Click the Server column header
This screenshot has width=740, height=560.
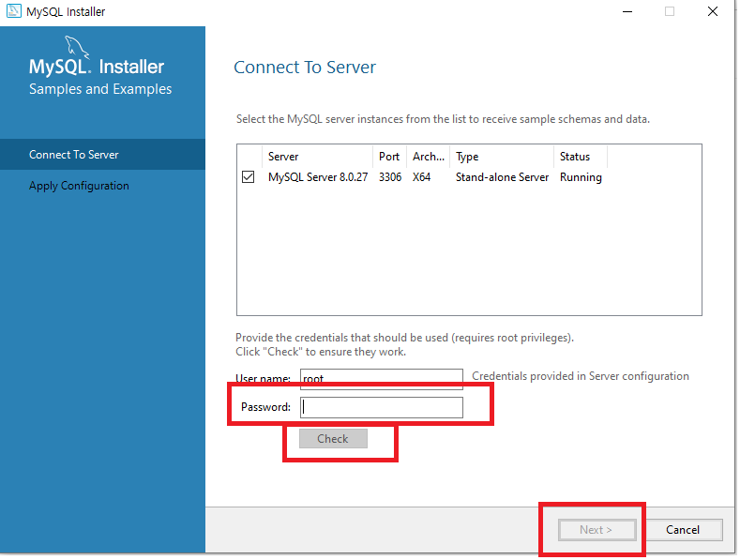pos(317,157)
